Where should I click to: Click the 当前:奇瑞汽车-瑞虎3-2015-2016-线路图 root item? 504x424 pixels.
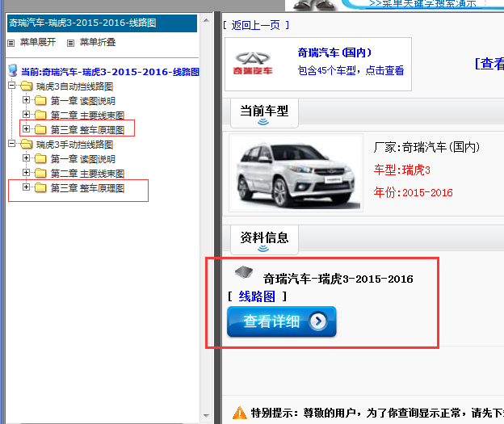click(110, 72)
